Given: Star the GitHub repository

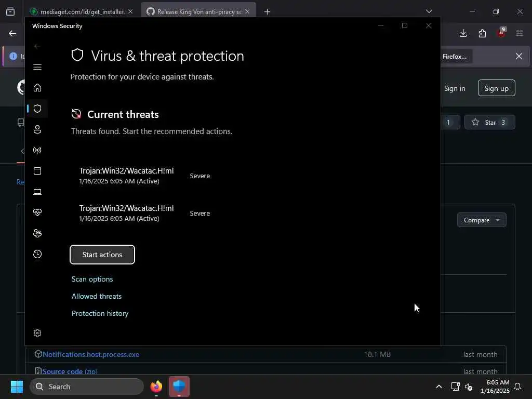Looking at the screenshot, I should click(489, 122).
